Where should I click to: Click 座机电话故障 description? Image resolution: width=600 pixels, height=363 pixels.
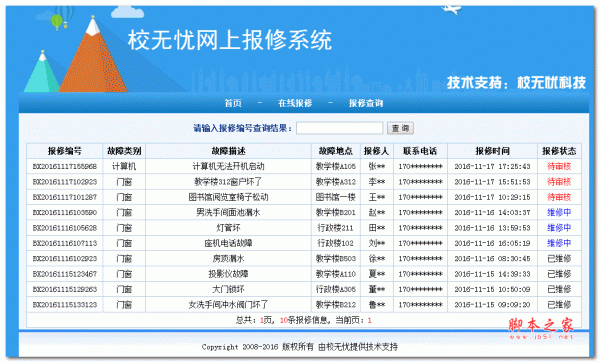[x=228, y=243]
